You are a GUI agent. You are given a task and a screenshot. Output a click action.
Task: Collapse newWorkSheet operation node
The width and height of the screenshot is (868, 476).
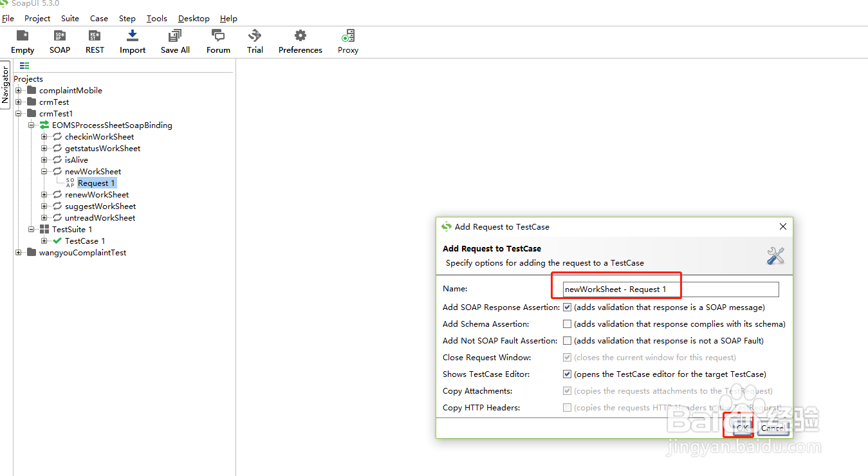tap(44, 171)
